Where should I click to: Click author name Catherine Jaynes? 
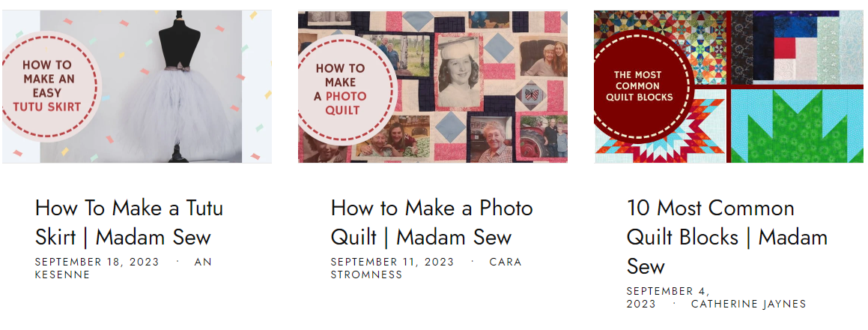(748, 304)
